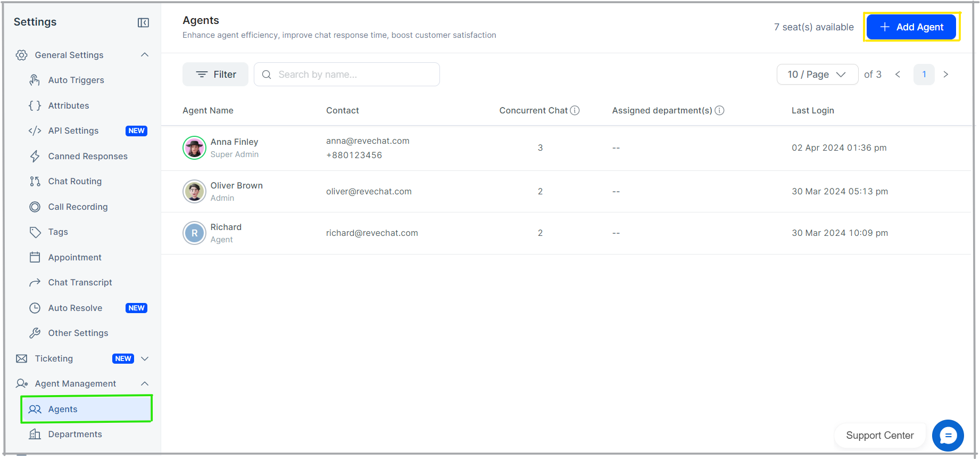Click the Tags icon in sidebar
This screenshot has width=980, height=459.
[x=35, y=232]
